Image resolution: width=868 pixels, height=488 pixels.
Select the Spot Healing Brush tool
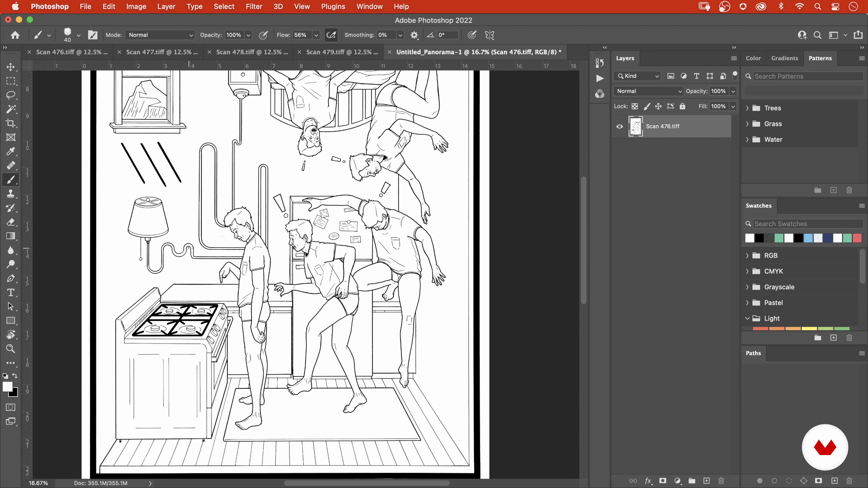pos(11,165)
